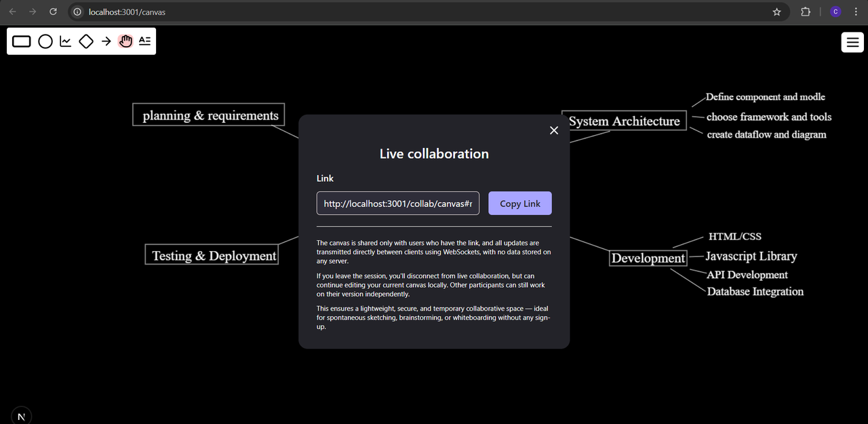Select the Rectangle shape tool
Image resolution: width=868 pixels, height=424 pixels.
click(x=22, y=41)
